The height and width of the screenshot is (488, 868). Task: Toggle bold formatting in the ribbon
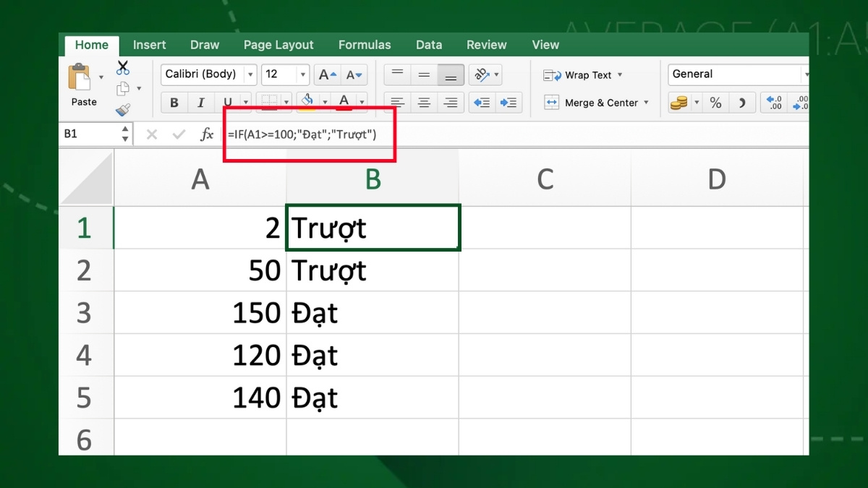coord(174,102)
